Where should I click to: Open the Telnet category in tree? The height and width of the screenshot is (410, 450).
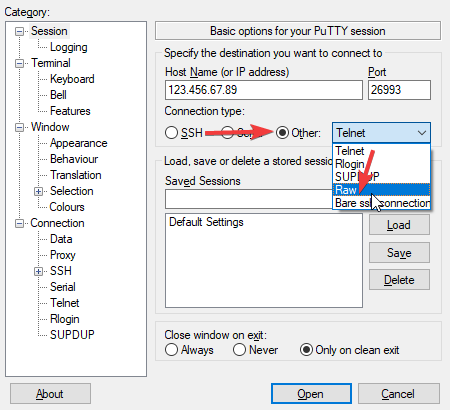pos(65,303)
